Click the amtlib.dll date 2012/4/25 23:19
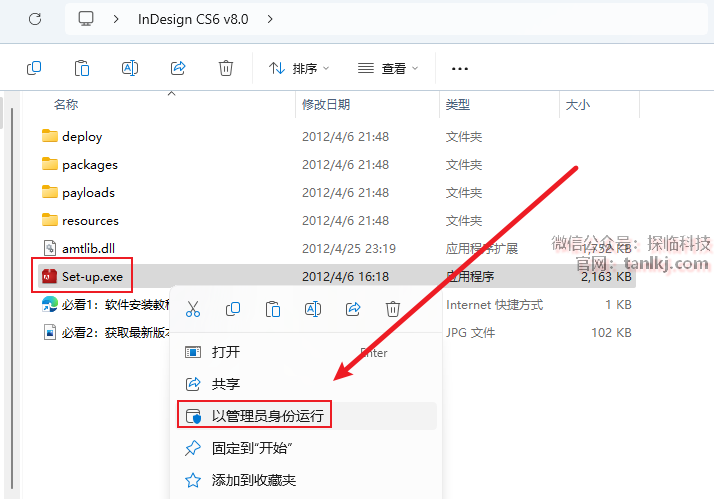The width and height of the screenshot is (714, 499). tap(349, 249)
